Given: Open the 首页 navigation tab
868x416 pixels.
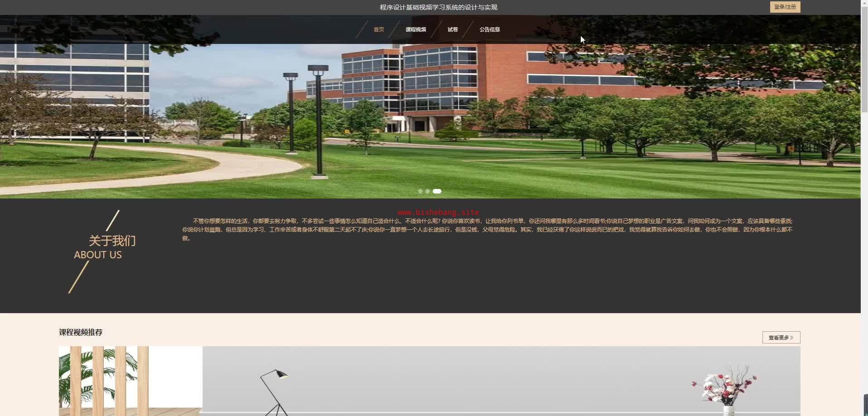Looking at the screenshot, I should click(x=379, y=29).
